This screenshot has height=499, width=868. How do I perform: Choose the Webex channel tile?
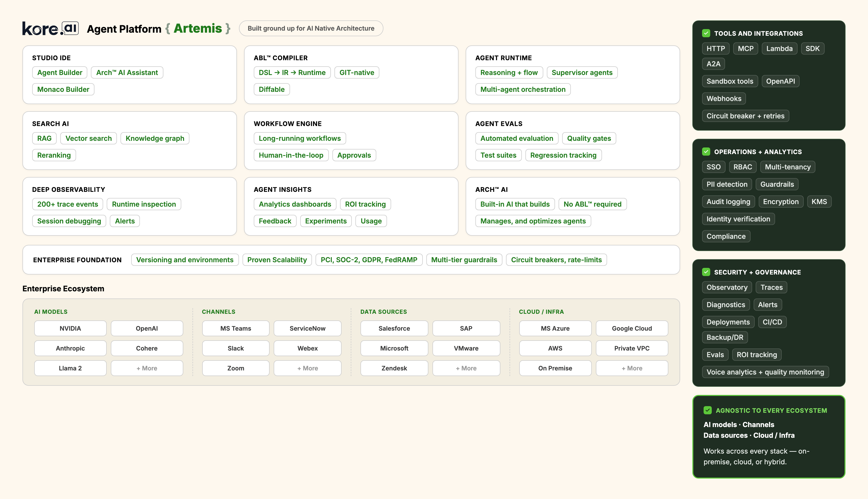(x=308, y=348)
